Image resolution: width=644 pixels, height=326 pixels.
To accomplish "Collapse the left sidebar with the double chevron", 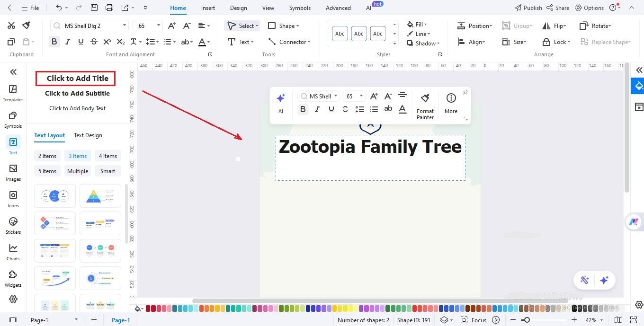I will (x=13, y=72).
